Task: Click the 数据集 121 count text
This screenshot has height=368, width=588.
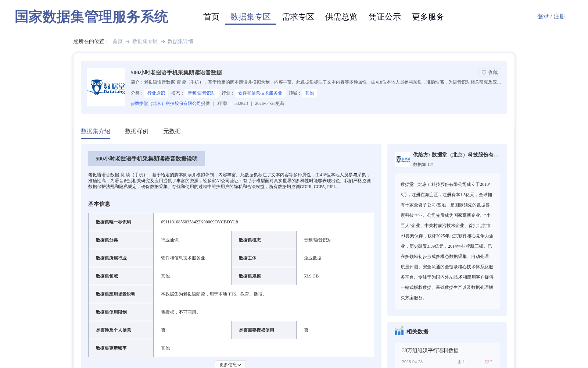Action: click(423, 164)
